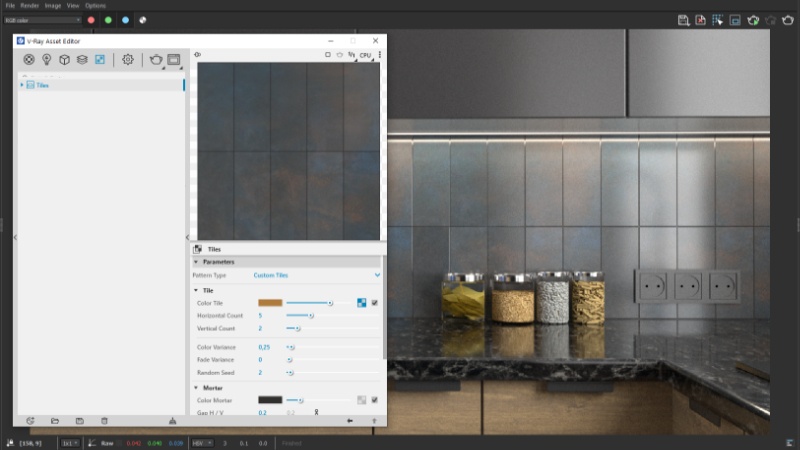Screen dimensions: 800x450
Task: Open the Render menu
Action: 30,6
